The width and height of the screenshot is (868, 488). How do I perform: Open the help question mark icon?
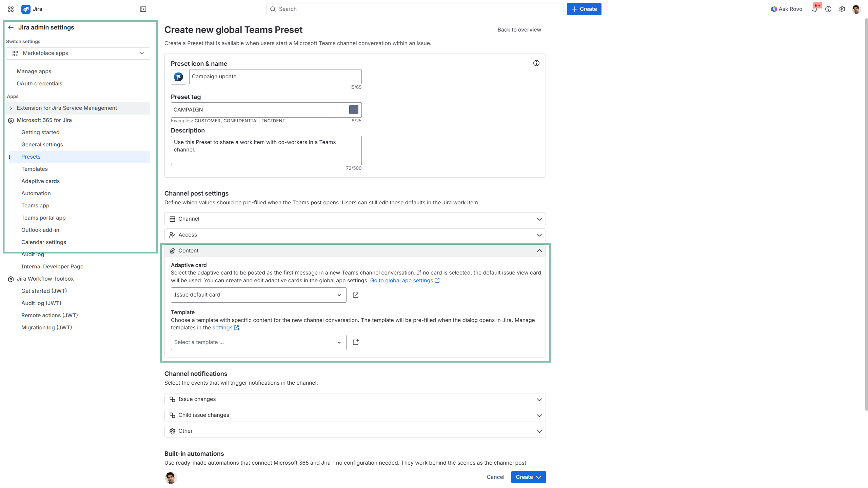click(828, 9)
